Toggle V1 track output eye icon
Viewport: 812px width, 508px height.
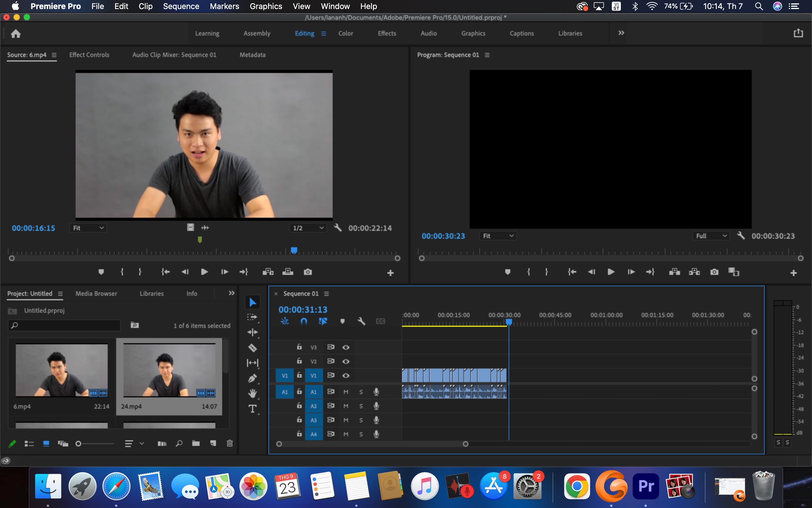tap(346, 375)
